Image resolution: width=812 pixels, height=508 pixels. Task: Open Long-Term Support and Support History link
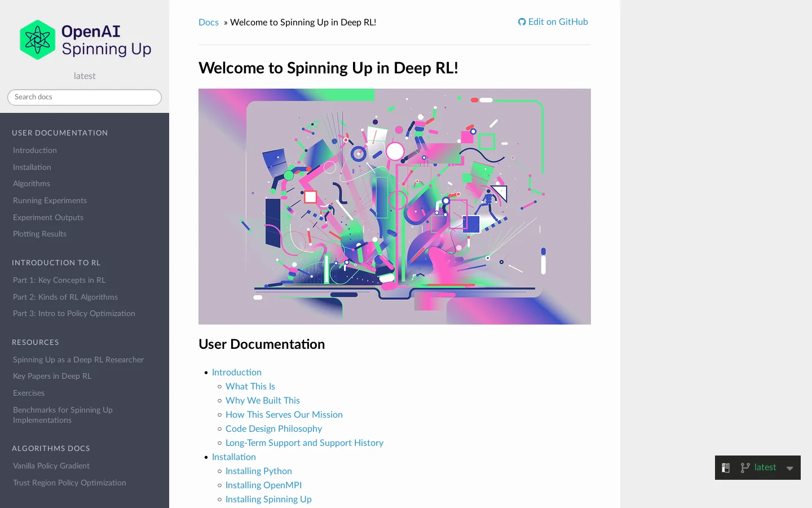(304, 443)
